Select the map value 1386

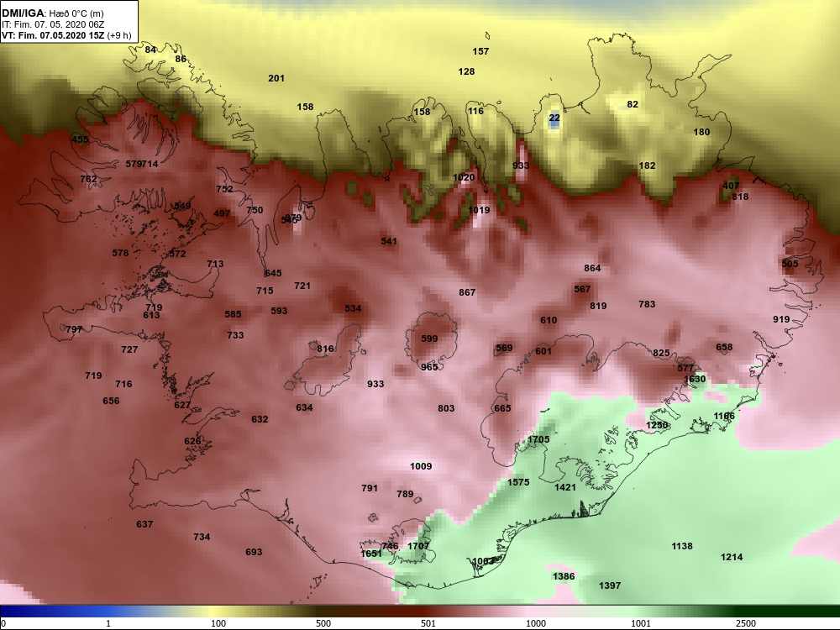(x=564, y=576)
